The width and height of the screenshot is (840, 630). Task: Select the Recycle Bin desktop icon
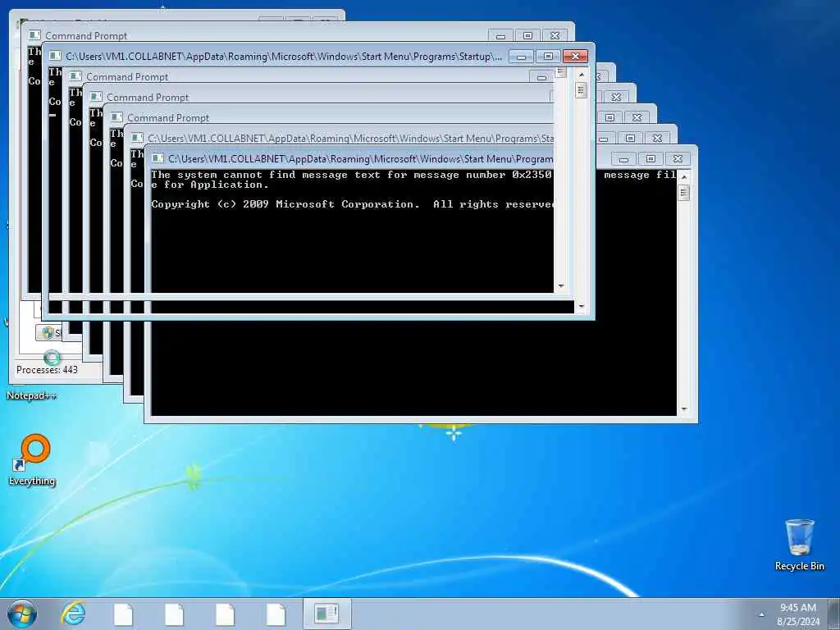pyautogui.click(x=799, y=545)
